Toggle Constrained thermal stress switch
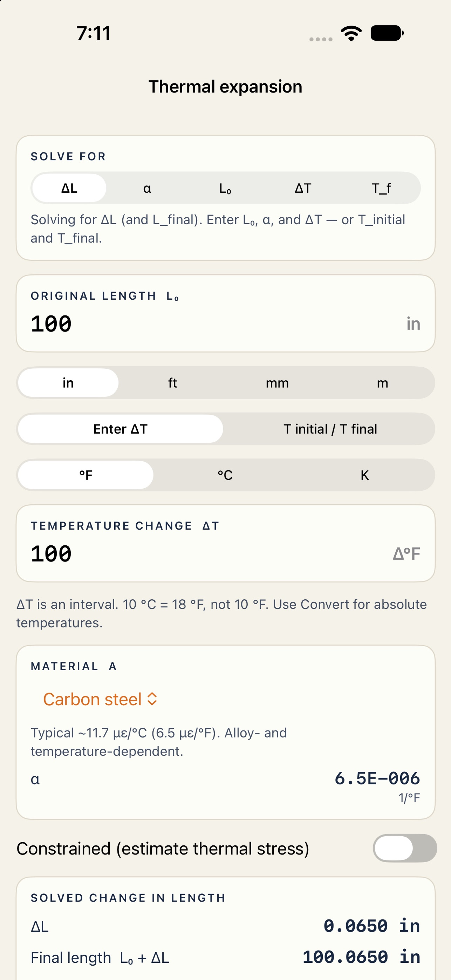The image size is (451, 980). 405,848
